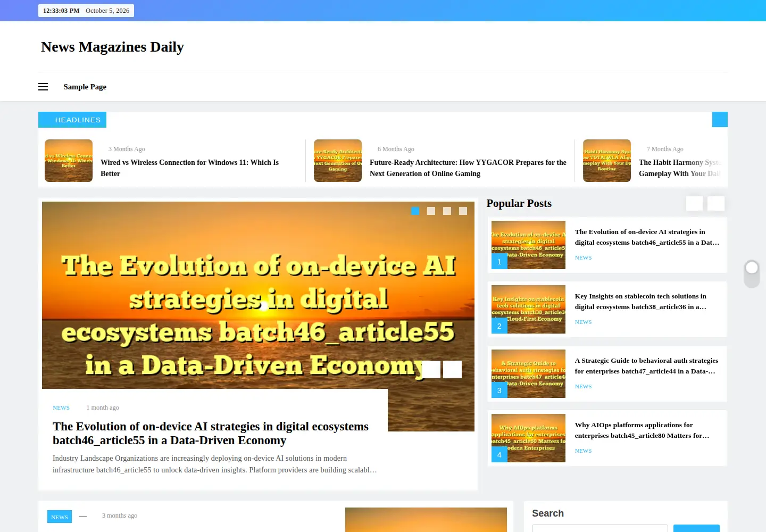This screenshot has height=532, width=766.
Task: Open popular post 'The Evolution of on-device AI strategies'
Action: pos(647,237)
